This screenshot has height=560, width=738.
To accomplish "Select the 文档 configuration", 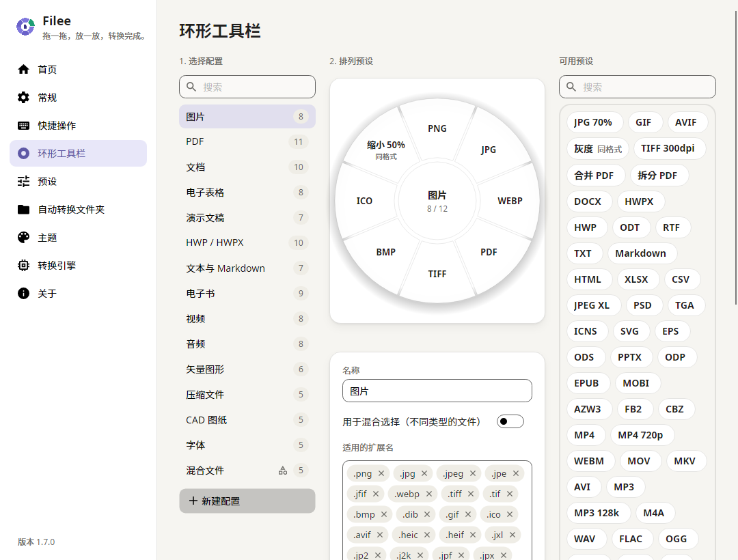I will 247,167.
